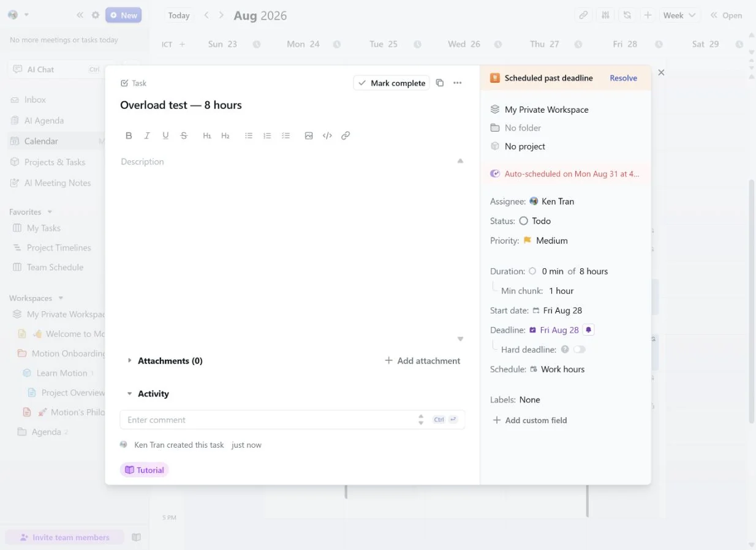Enable the Hard deadline toggle
Image resolution: width=756 pixels, height=550 pixels.
tap(579, 349)
